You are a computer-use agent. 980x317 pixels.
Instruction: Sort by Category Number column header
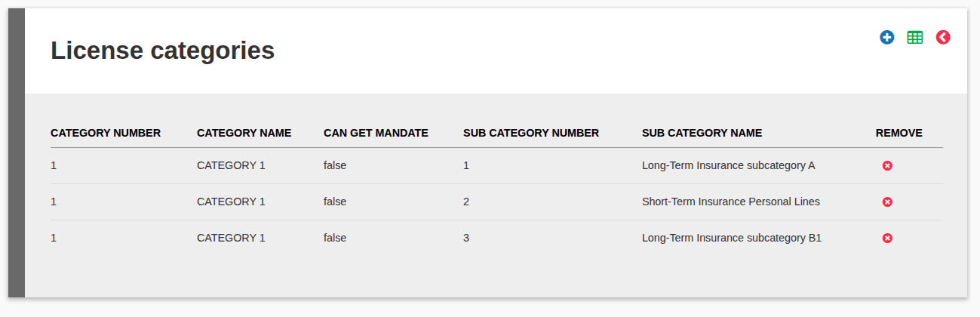click(106, 133)
